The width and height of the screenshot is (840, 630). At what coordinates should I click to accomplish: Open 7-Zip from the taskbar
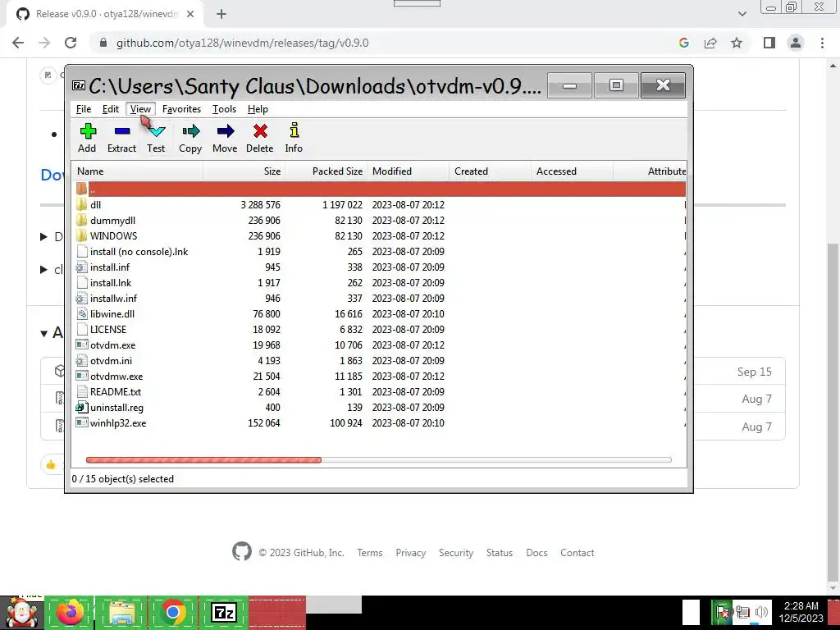point(224,613)
